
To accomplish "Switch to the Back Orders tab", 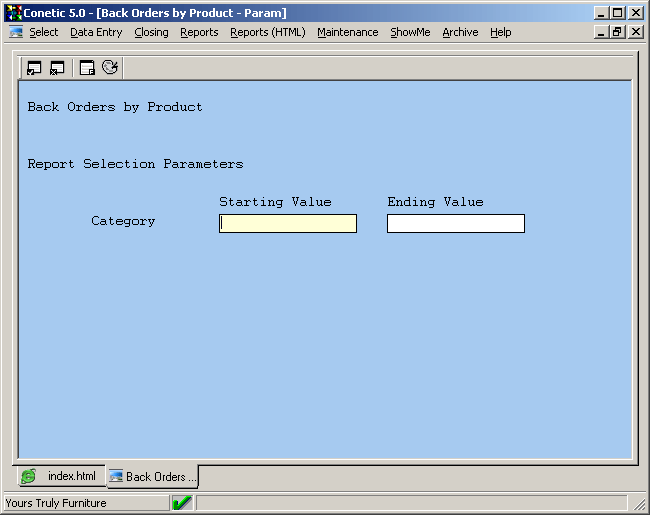I will [152, 477].
